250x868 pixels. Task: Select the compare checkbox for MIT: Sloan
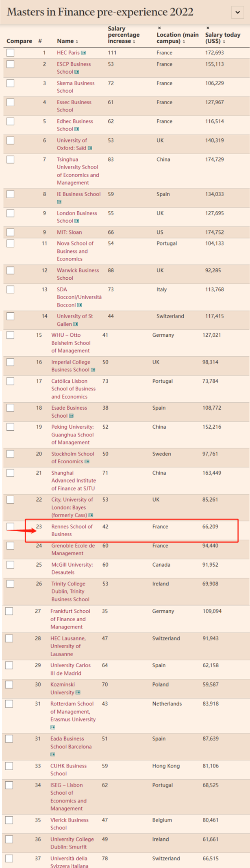(11, 232)
